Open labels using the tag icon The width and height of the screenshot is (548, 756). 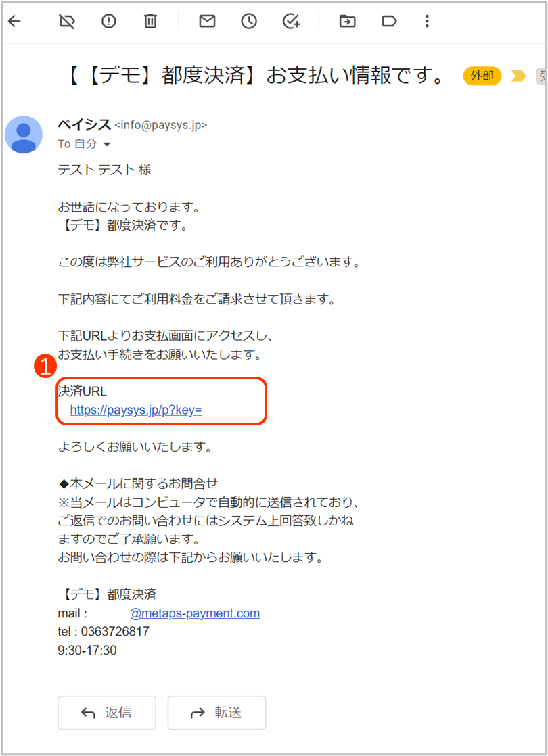(x=389, y=21)
